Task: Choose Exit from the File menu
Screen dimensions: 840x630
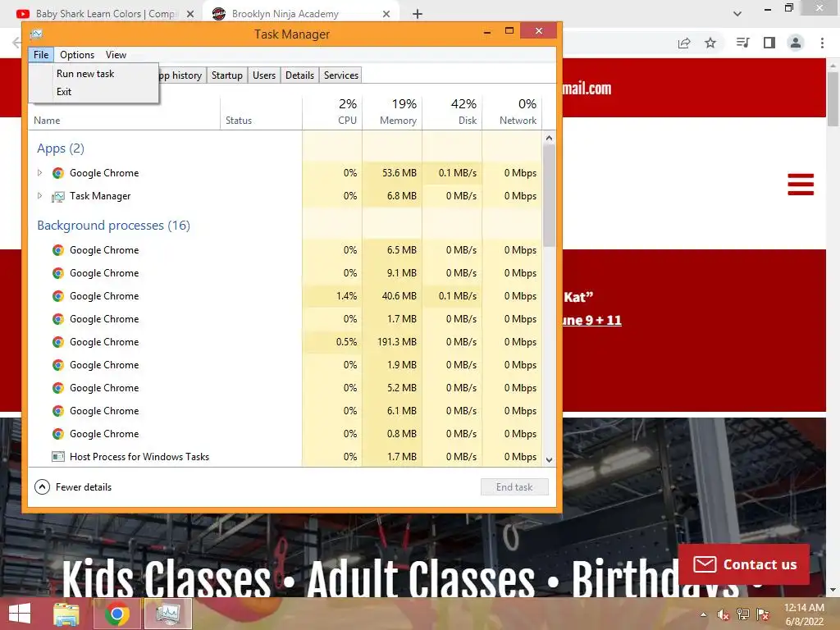Action: click(64, 92)
